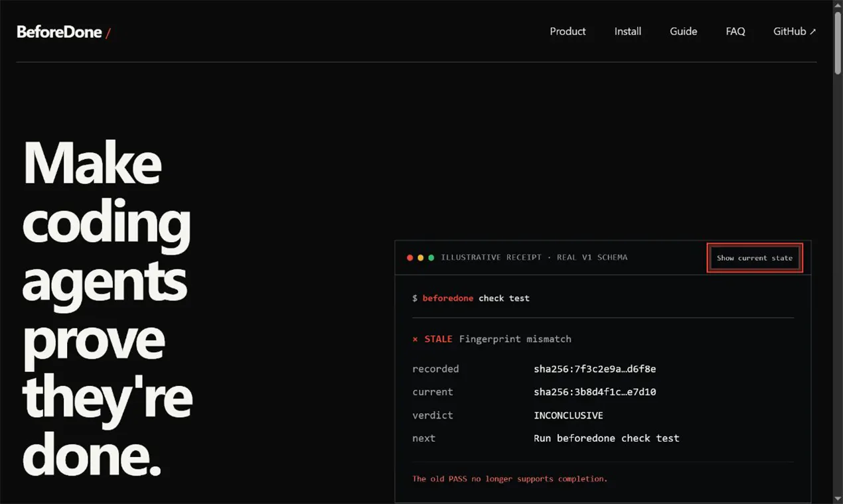Open the Install nav link
This screenshot has height=504, width=843.
627,31
